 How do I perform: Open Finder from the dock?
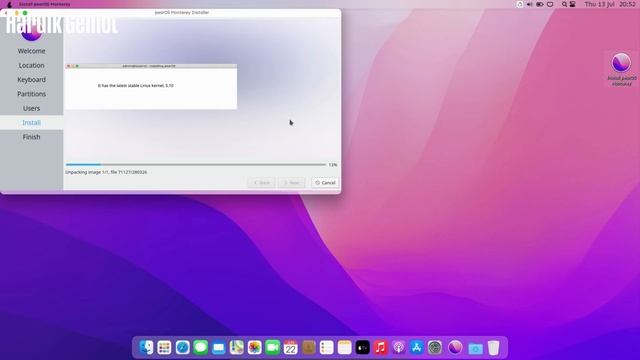point(146,347)
